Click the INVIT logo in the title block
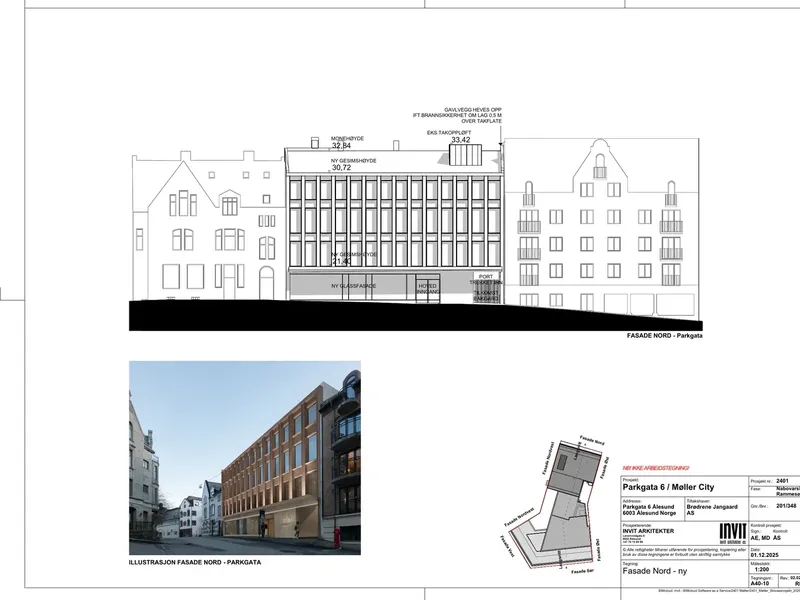The image size is (800, 600). coord(733,533)
